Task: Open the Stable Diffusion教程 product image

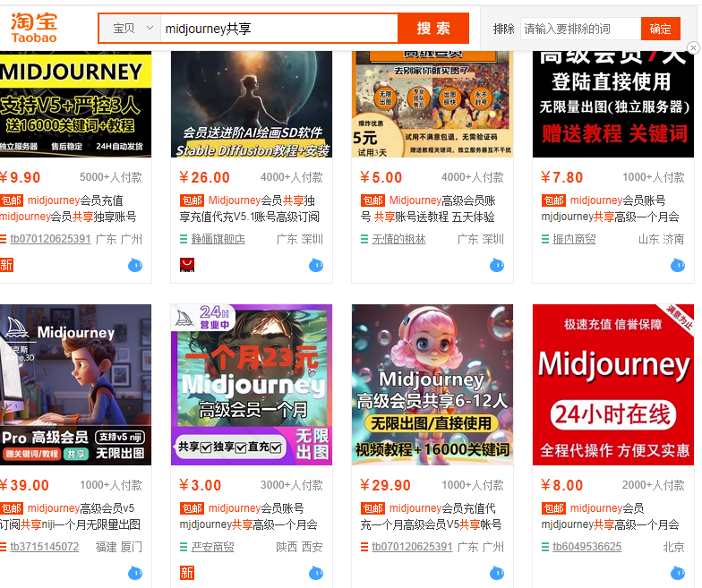Action: [252, 104]
